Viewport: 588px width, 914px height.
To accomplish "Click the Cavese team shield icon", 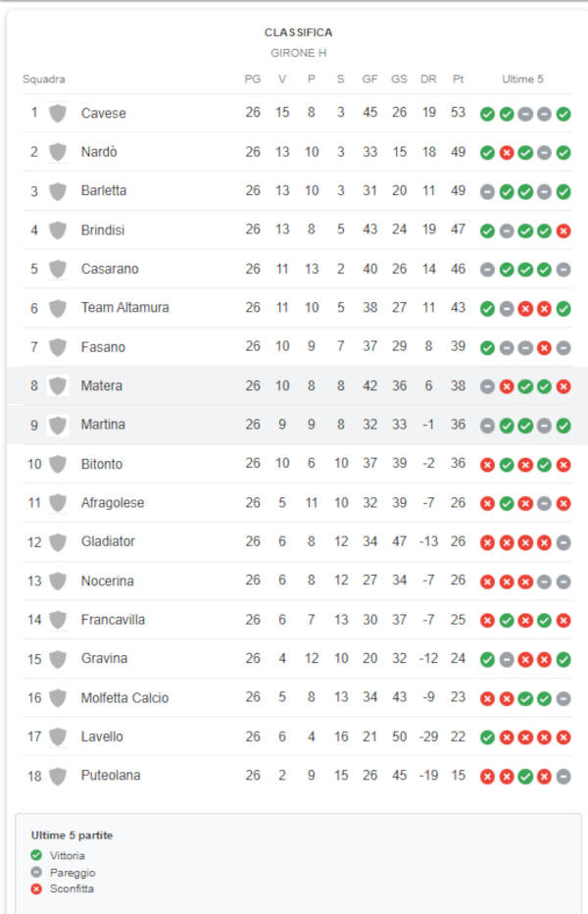I will (x=57, y=113).
